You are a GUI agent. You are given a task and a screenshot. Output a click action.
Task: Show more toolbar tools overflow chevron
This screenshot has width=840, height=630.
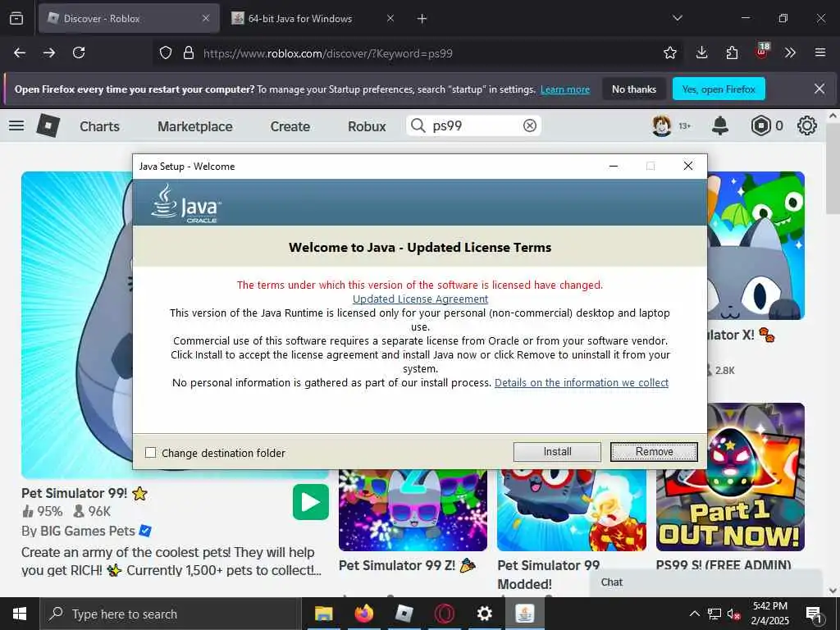click(790, 52)
